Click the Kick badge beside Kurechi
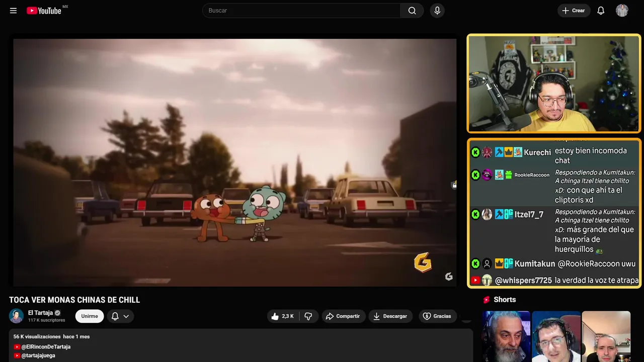 [x=475, y=152]
